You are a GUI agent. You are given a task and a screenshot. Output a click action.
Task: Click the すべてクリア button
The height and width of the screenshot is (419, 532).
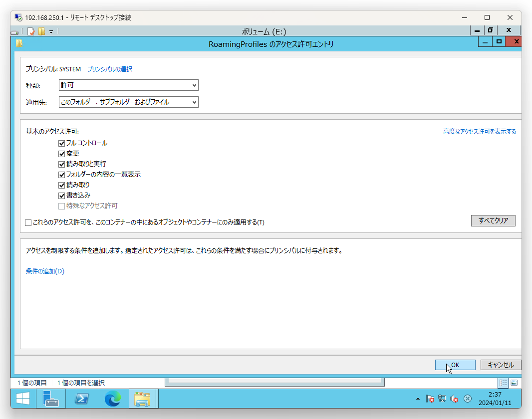pos(493,220)
